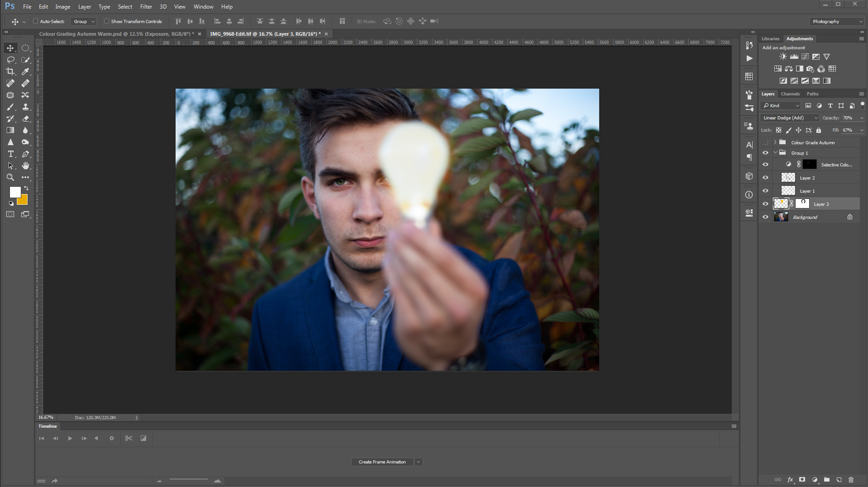
Task: Go to first frame in timeline
Action: pos(42,438)
